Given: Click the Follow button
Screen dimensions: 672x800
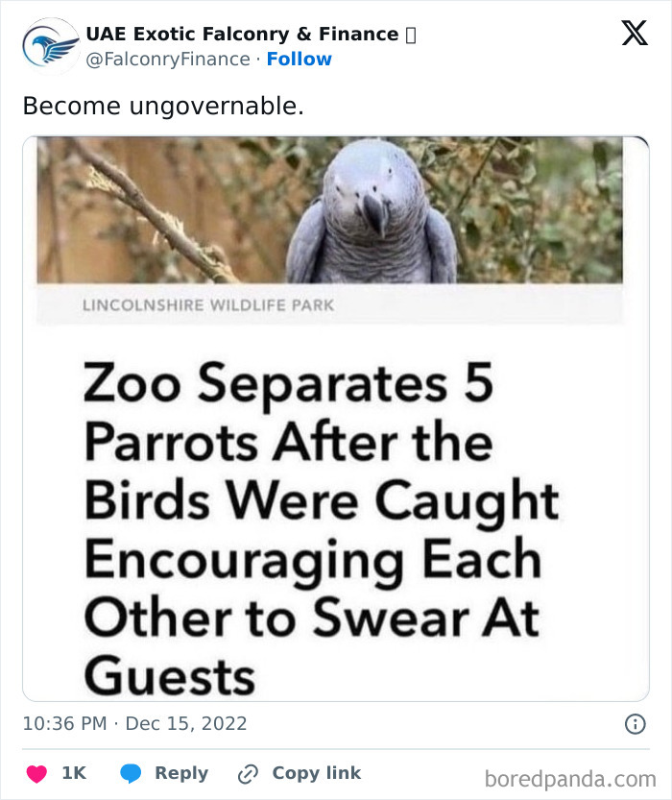Looking at the screenshot, I should [x=300, y=59].
